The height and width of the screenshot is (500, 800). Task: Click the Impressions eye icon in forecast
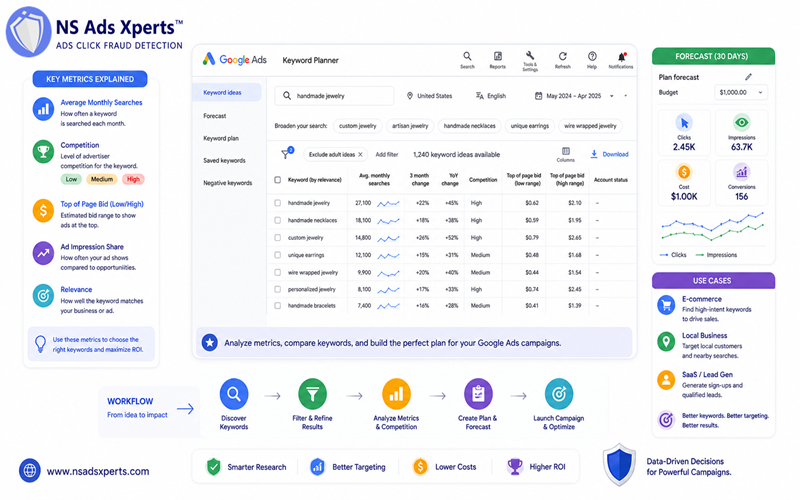(x=741, y=122)
